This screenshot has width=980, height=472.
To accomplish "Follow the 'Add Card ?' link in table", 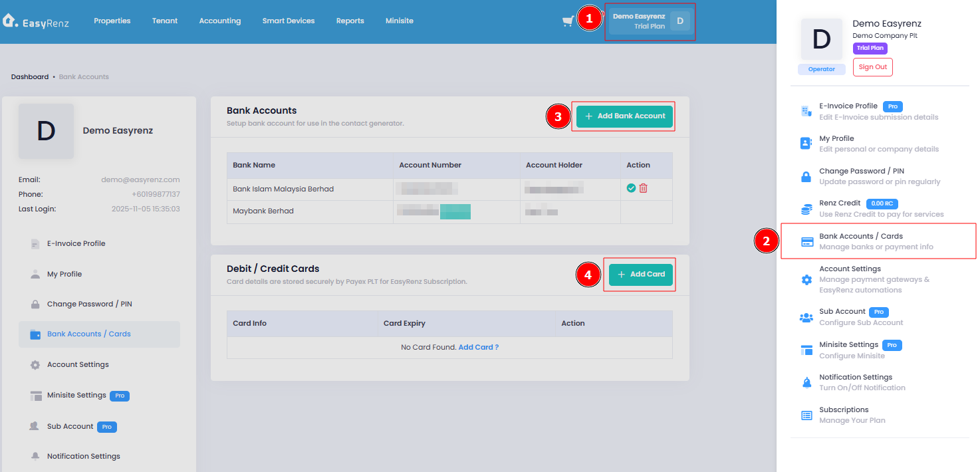I will 479,347.
